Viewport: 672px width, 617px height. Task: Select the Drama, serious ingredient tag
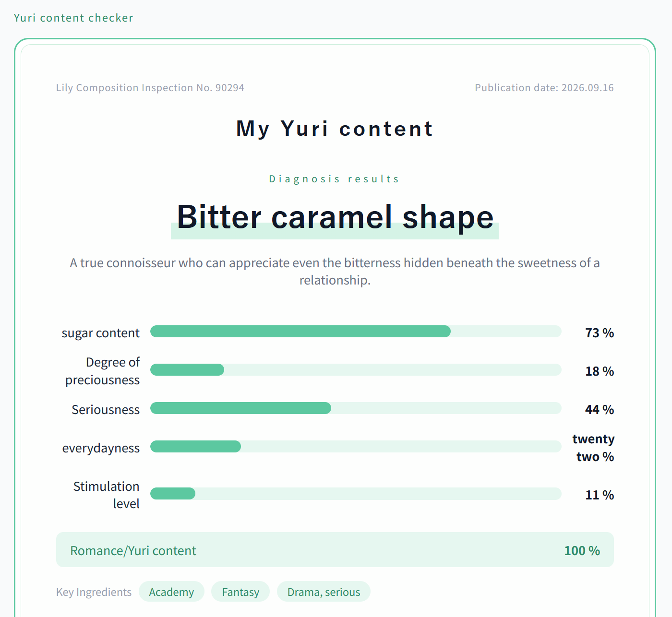tap(324, 592)
